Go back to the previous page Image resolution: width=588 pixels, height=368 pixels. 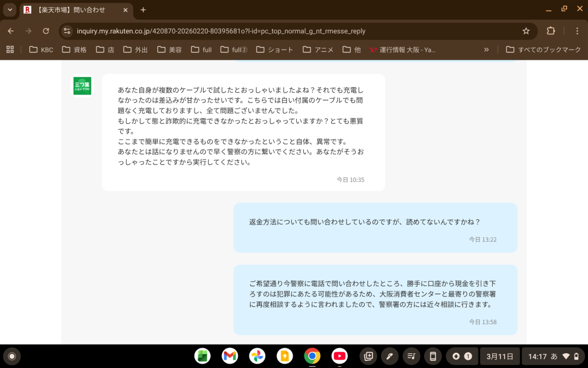(11, 31)
